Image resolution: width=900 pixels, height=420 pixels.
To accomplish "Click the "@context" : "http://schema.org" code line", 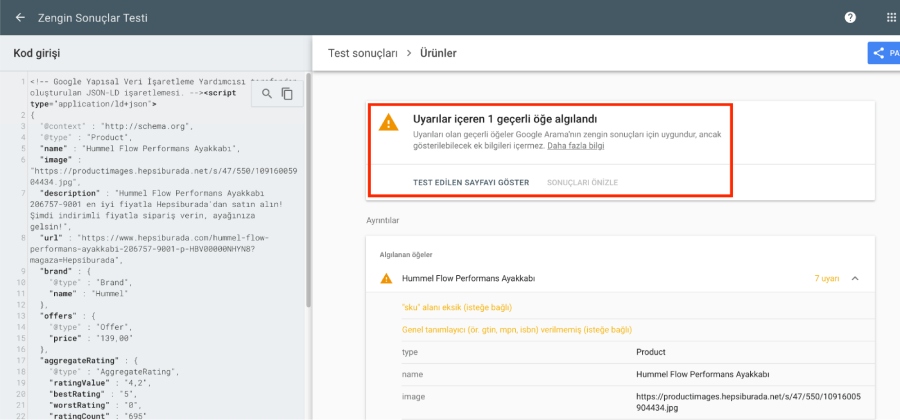I will tap(117, 127).
